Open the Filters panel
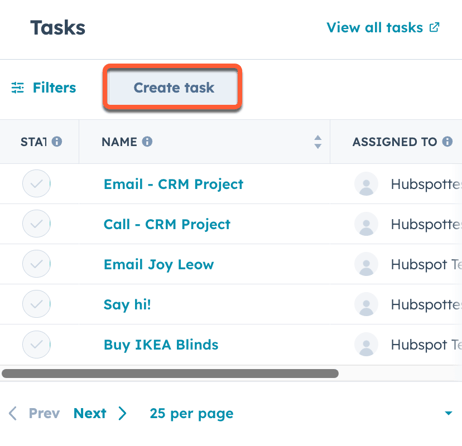The height and width of the screenshot is (446, 462). pos(44,88)
